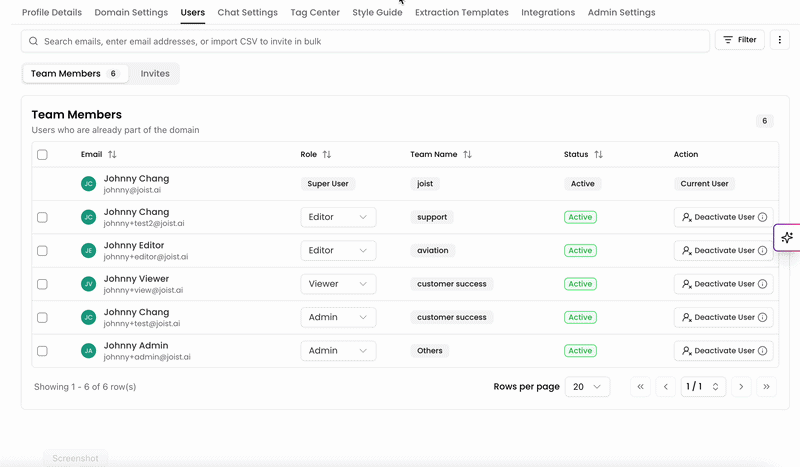Click the AI sparkle assistant icon
800x467 pixels.
click(x=787, y=237)
